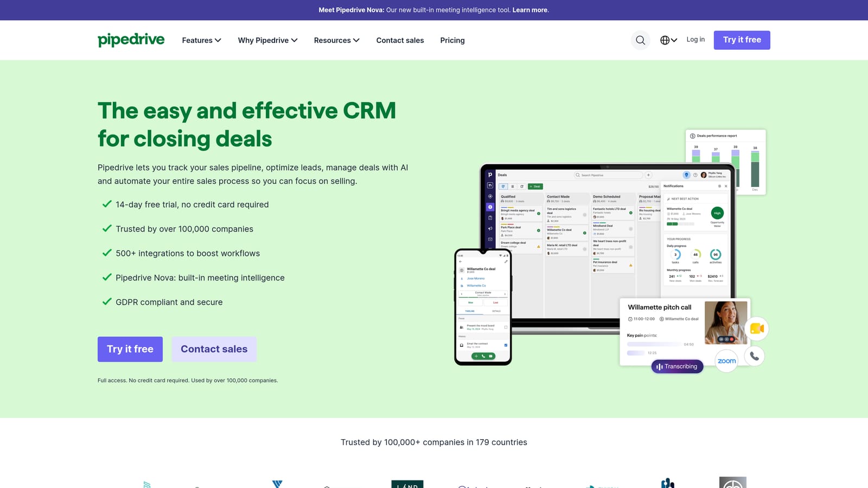This screenshot has width=868, height=488.
Task: Click the progress bar beside 04:50
Action: point(654,344)
